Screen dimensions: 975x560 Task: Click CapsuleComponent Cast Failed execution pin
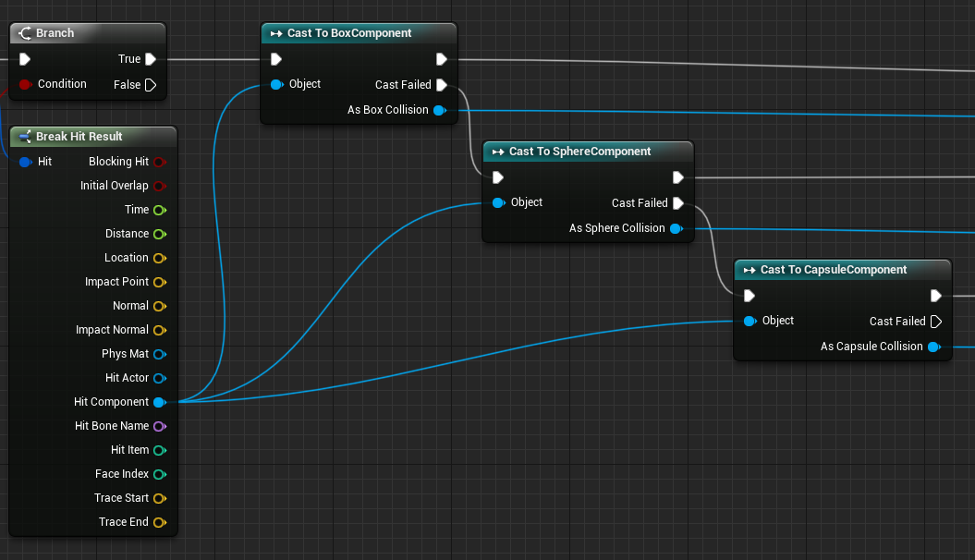(936, 322)
